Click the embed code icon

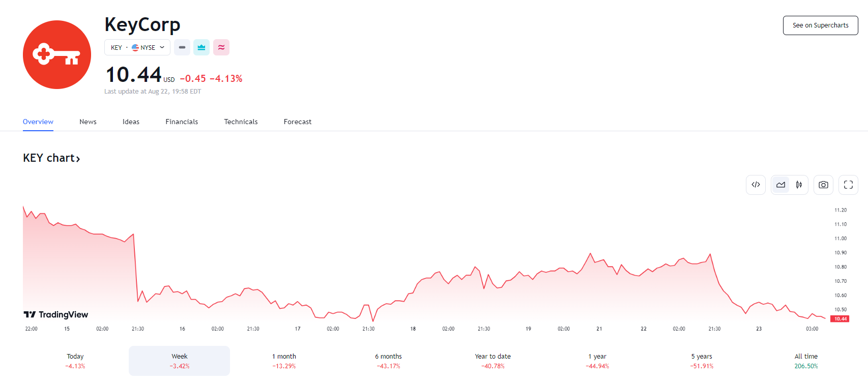[x=756, y=185]
